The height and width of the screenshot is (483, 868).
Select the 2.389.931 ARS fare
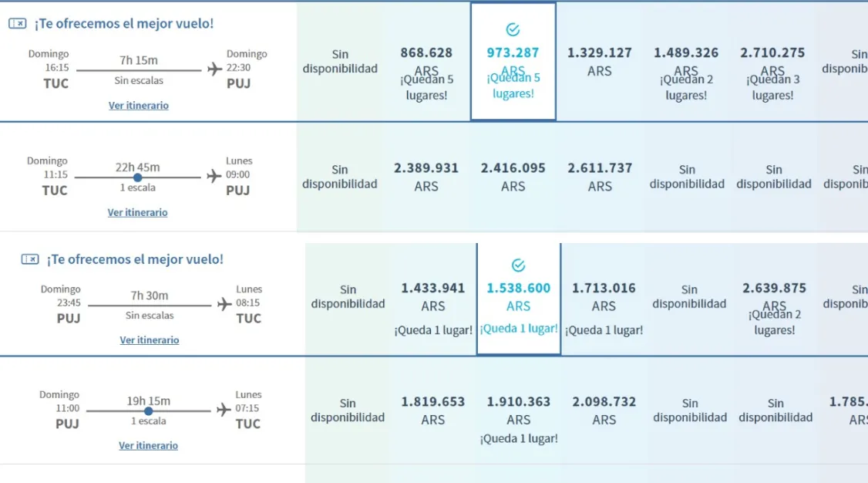click(427, 177)
